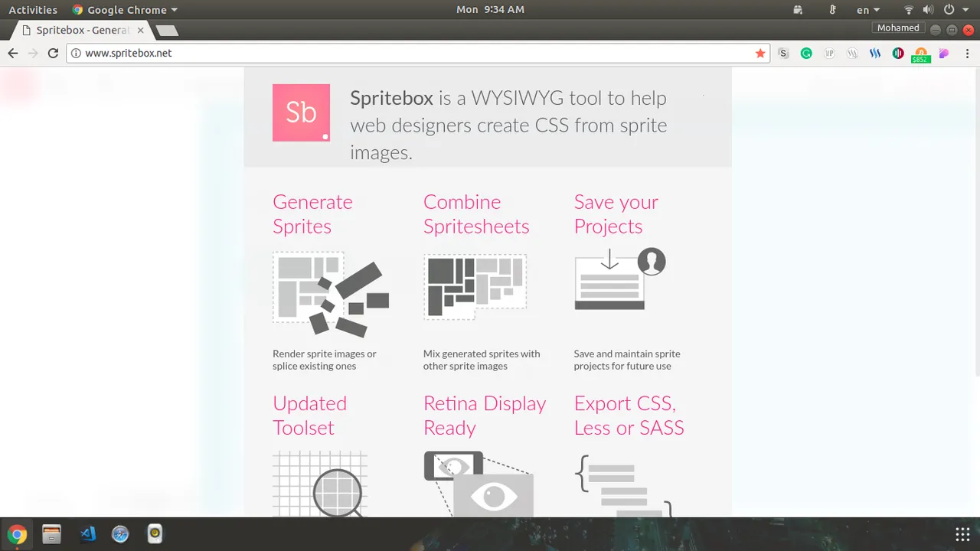Screen dimensions: 980x551
Task: Click the address bar URL field
Action: [x=417, y=53]
